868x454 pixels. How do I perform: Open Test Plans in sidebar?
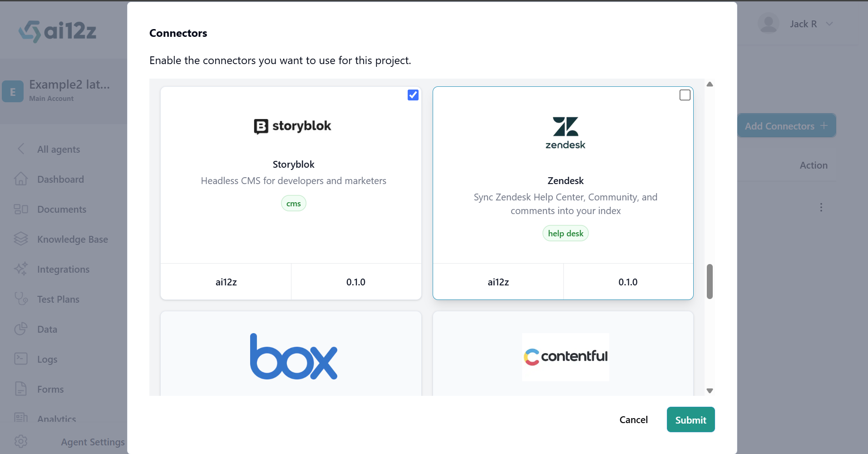58,299
